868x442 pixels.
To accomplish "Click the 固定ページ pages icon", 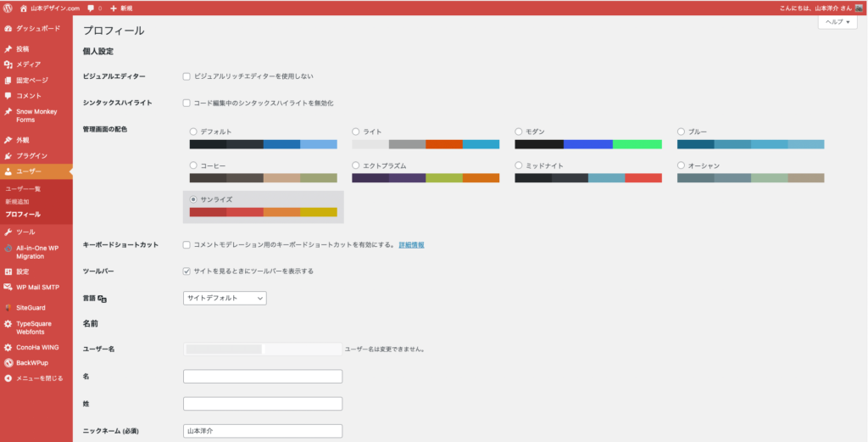I will [x=8, y=81].
